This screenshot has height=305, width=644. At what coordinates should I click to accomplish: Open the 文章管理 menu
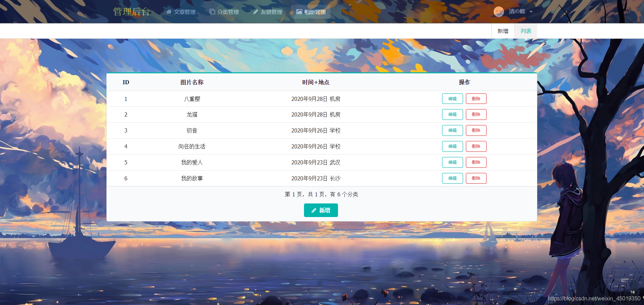(x=181, y=12)
